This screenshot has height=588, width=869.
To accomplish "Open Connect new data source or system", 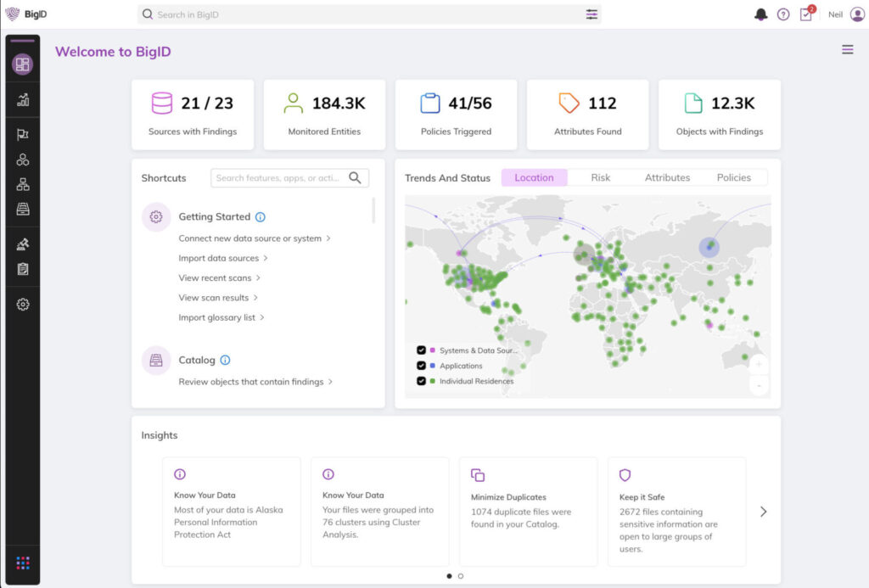I will (x=255, y=238).
